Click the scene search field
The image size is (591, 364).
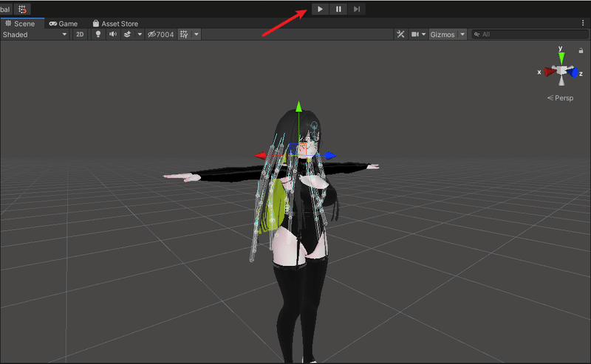pyautogui.click(x=530, y=34)
